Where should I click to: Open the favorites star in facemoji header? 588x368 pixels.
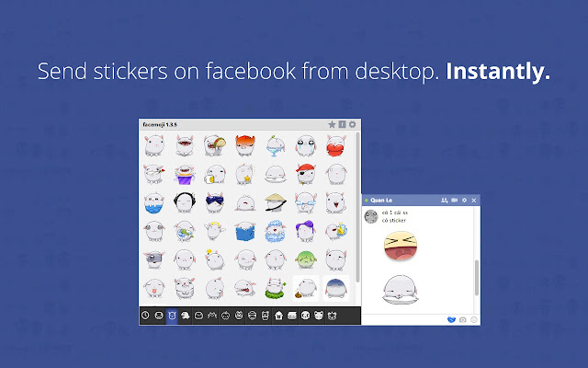(x=332, y=124)
